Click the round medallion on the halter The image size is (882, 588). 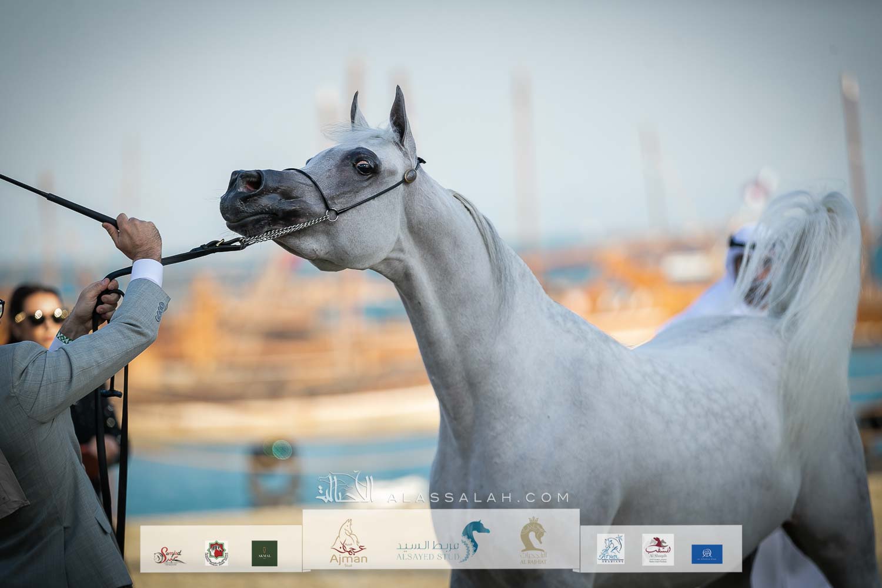pyautogui.click(x=410, y=175)
